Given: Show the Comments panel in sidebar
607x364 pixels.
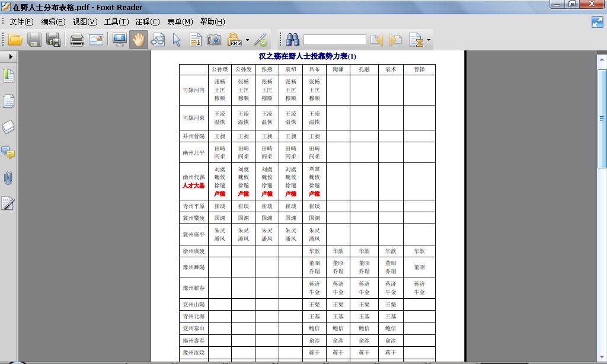Looking at the screenshot, I should (x=8, y=152).
